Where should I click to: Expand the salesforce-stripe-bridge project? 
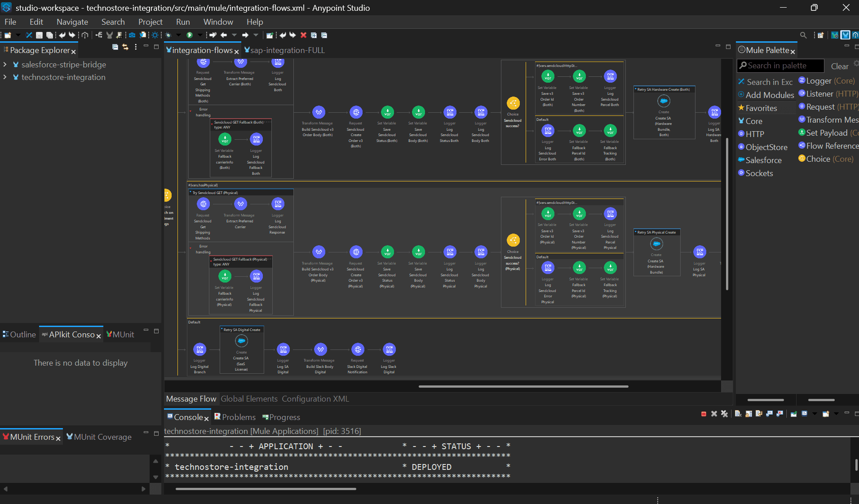pyautogui.click(x=5, y=64)
